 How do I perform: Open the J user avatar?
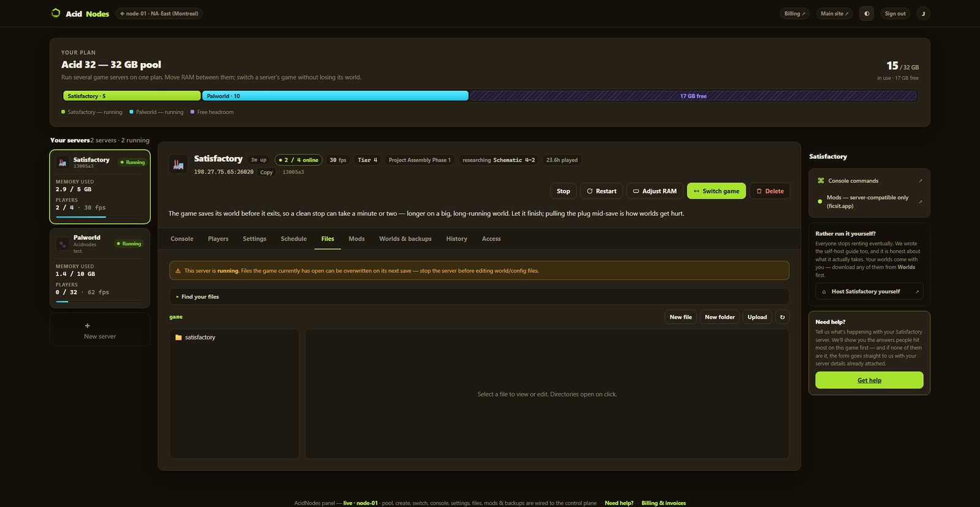[x=923, y=13]
